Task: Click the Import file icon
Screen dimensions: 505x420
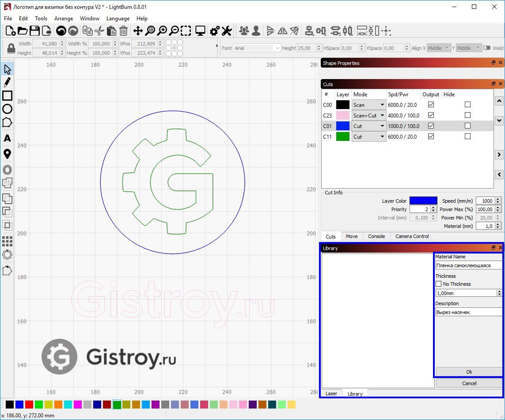Action: pyautogui.click(x=47, y=31)
